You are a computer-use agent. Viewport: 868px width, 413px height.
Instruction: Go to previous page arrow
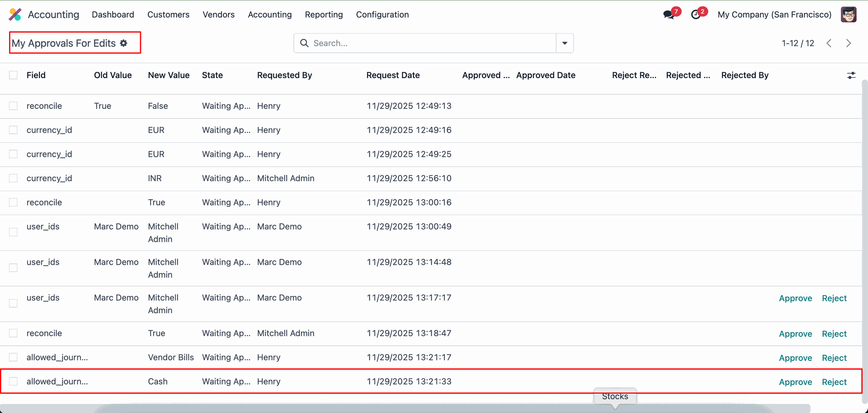tap(829, 43)
